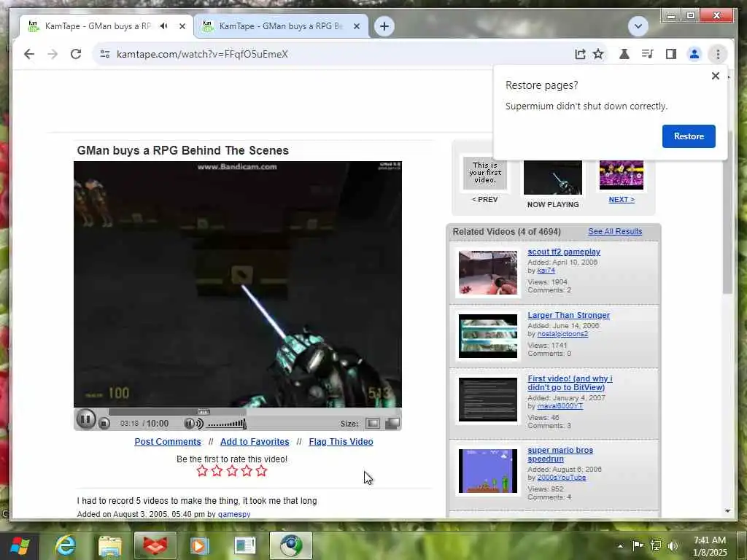The height and width of the screenshot is (560, 747).
Task: Open Supermium three-dot menu
Action: tap(718, 54)
